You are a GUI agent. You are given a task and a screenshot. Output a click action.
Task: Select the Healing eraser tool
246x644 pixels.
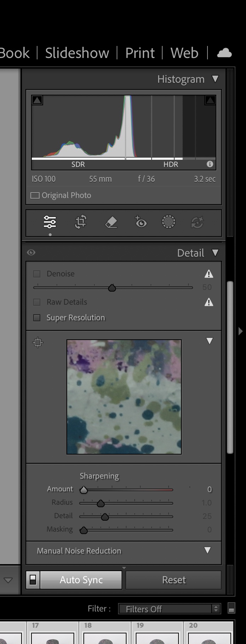click(111, 222)
